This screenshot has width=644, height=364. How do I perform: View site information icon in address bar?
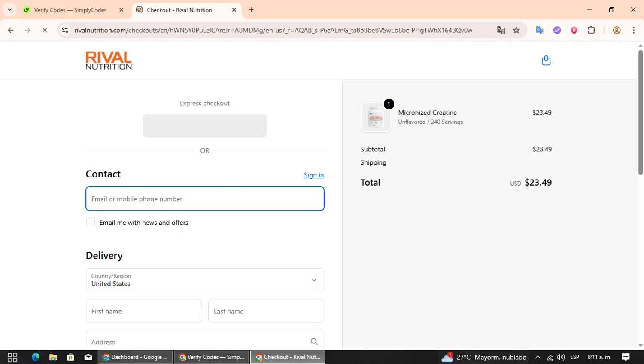click(65, 30)
